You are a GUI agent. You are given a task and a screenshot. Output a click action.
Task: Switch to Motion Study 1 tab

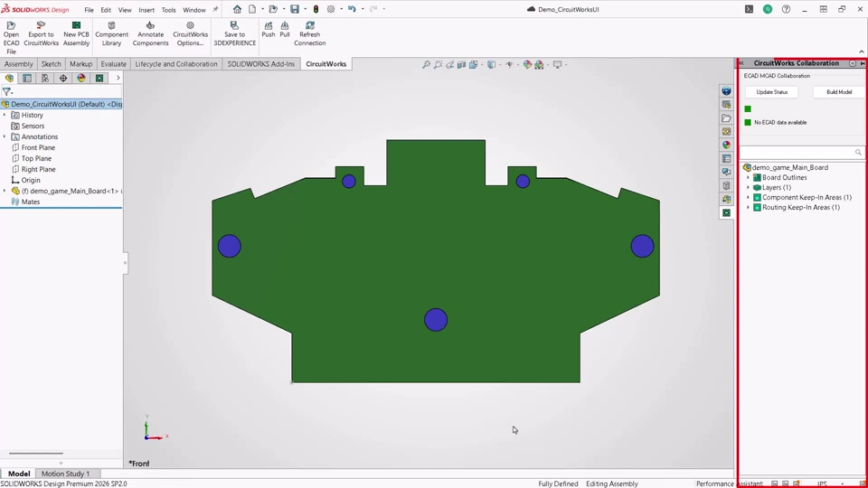click(x=65, y=474)
